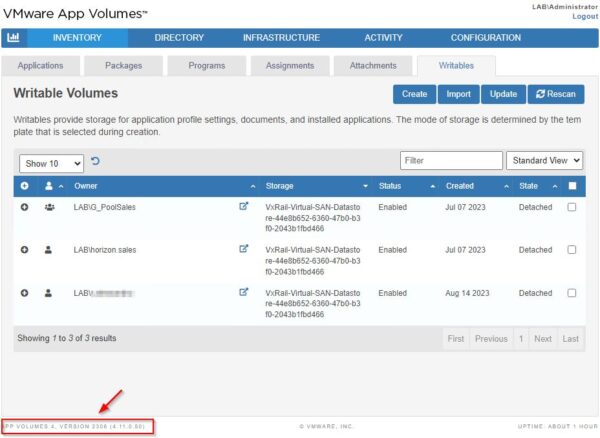
Task: Click the Showing 1 to 3 of 3 results text
Action: (67, 338)
